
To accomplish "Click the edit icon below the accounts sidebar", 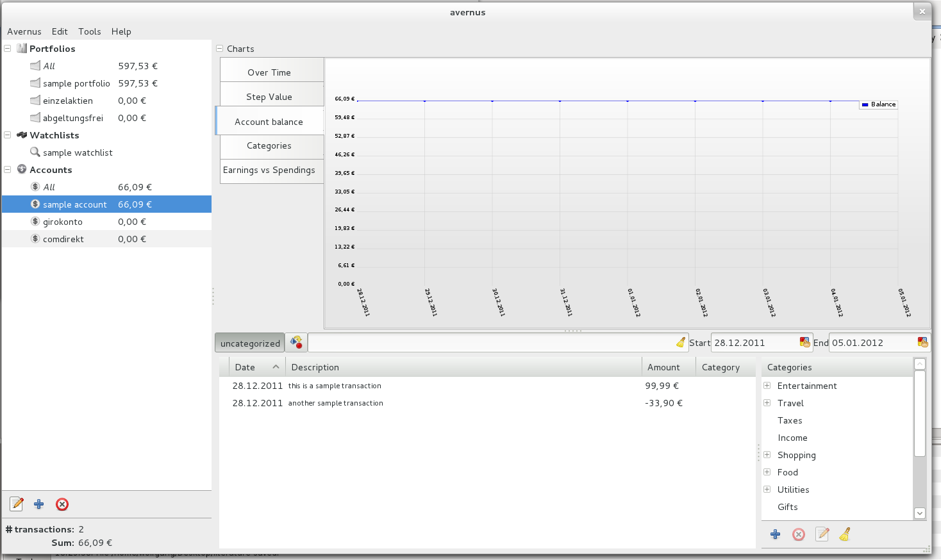I will tap(17, 504).
